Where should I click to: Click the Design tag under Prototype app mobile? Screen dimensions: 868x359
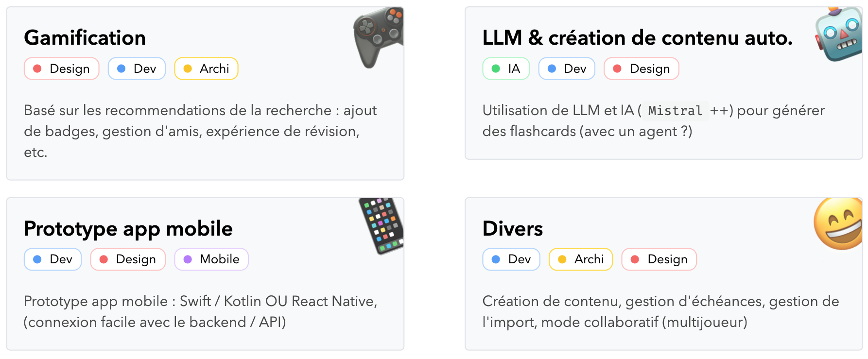point(128,259)
